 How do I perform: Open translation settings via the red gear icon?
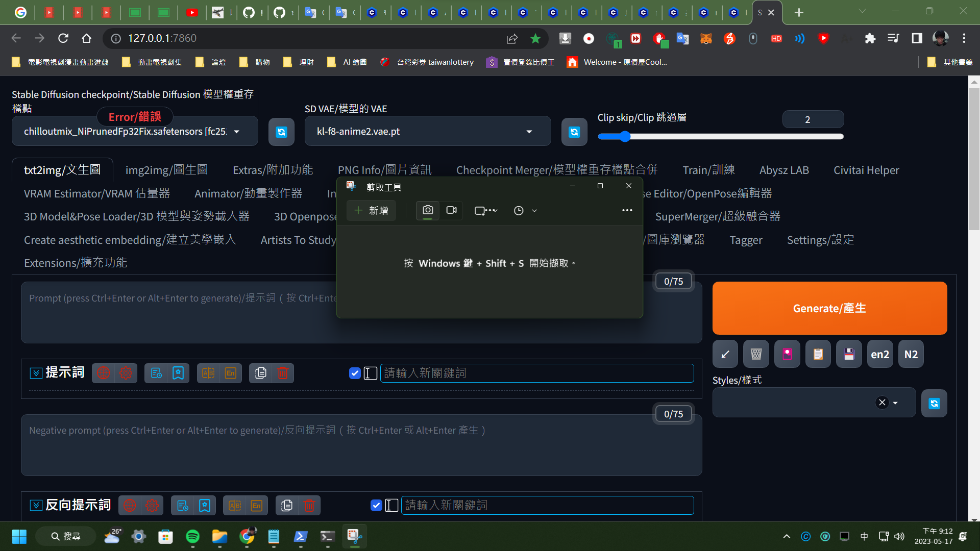125,373
